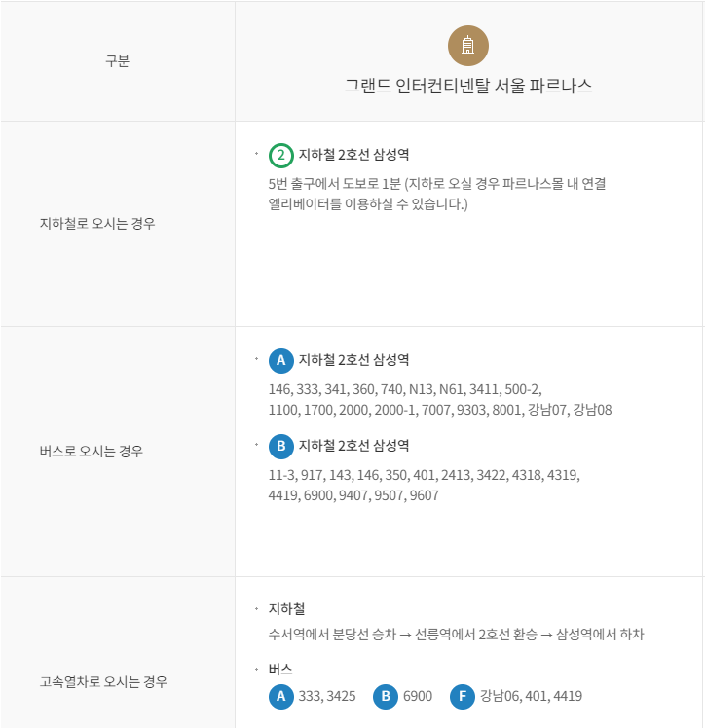Select the 고속열차로 오시는 경우 row label
The image size is (705, 728).
(x=103, y=681)
